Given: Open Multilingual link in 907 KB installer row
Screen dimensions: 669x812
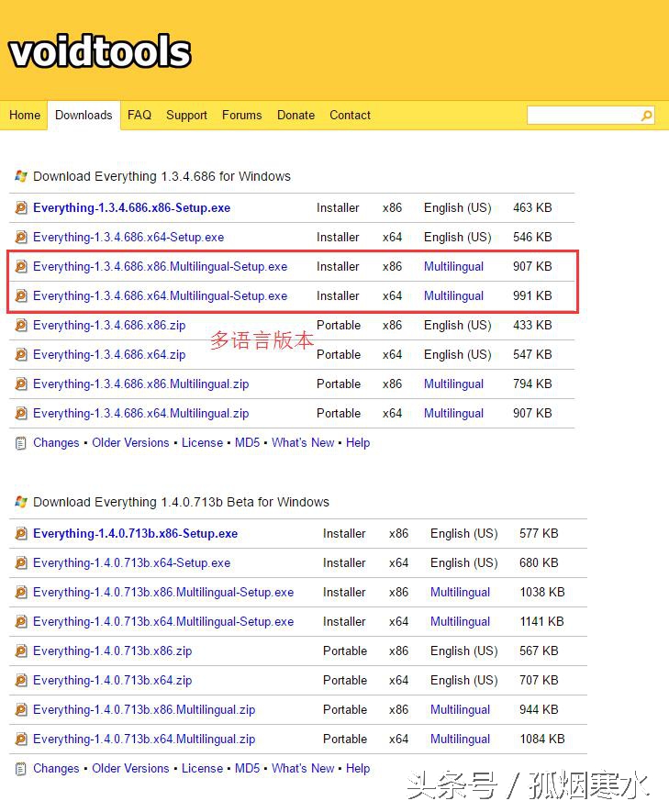Looking at the screenshot, I should click(x=453, y=267).
